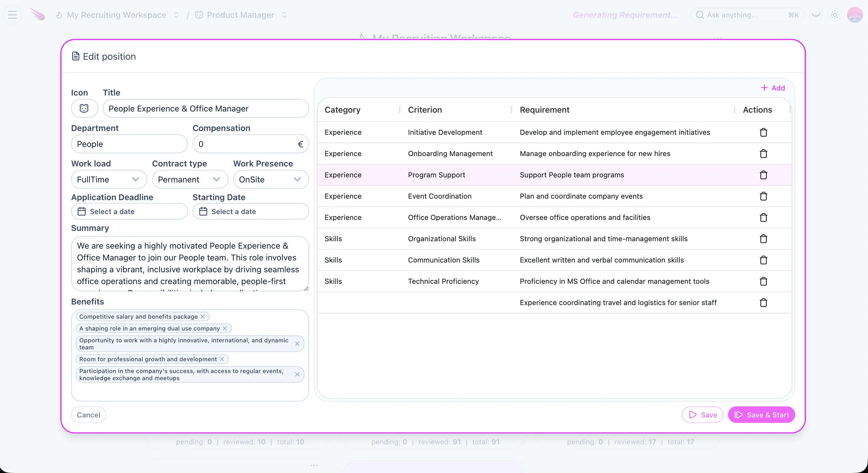Viewport: 868px width, 473px height.
Task: Switch theme using the sun icon
Action: [x=835, y=14]
